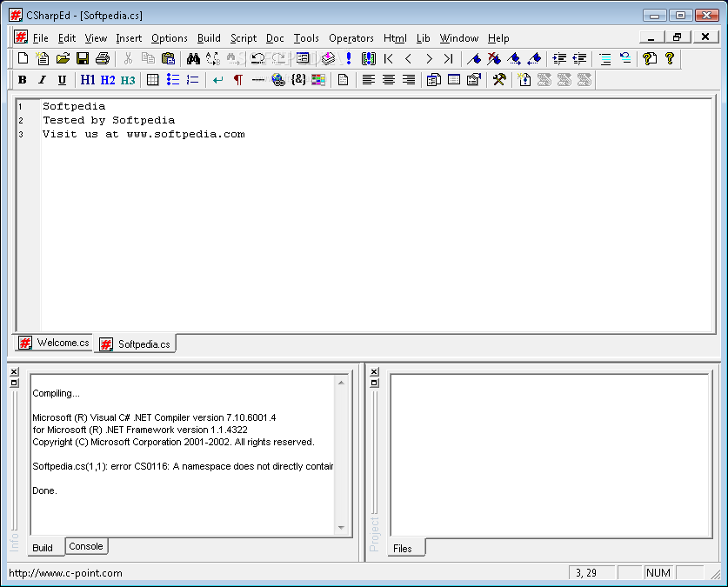The image size is (728, 587).
Task: Insert a line break tag
Action: pyautogui.click(x=217, y=80)
